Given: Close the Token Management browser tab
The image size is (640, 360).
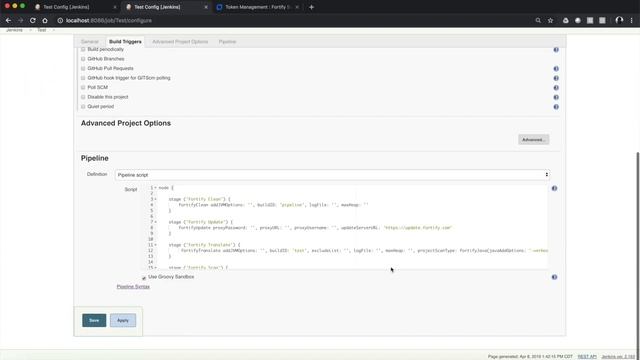Looking at the screenshot, I should point(297,7).
